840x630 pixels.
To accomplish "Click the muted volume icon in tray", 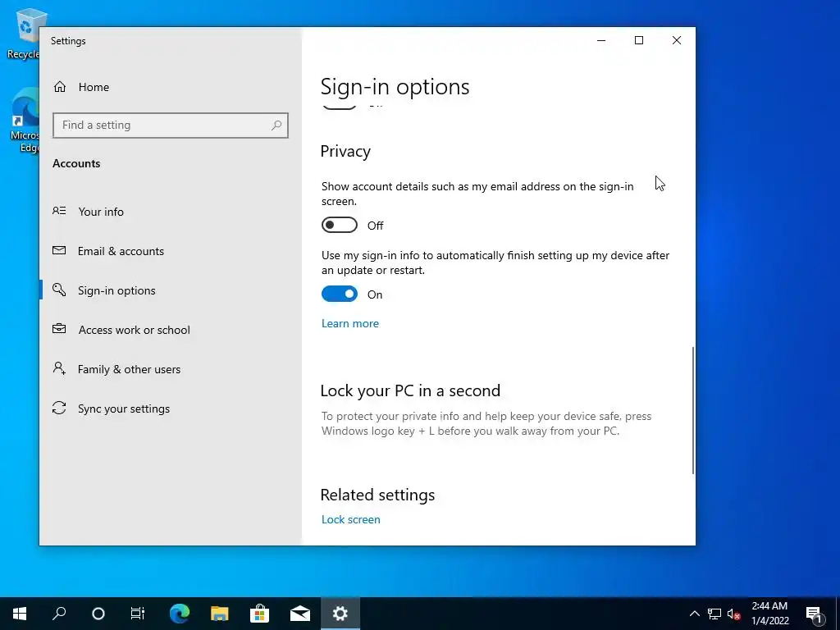I will (734, 614).
